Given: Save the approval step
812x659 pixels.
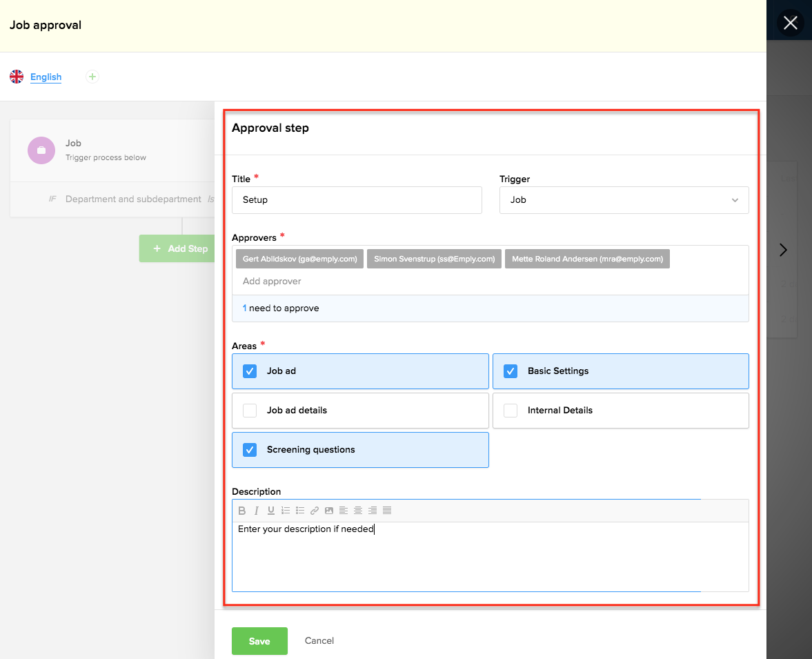Looking at the screenshot, I should [259, 641].
